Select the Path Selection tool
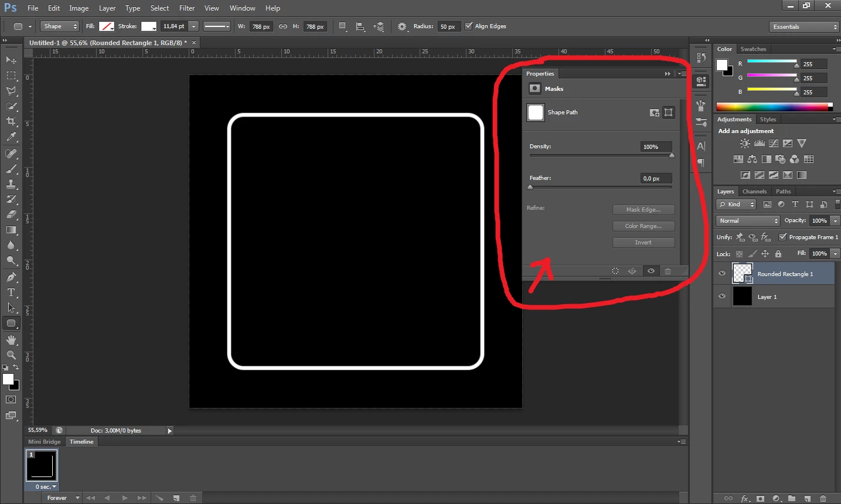This screenshot has width=841, height=504. (11, 308)
